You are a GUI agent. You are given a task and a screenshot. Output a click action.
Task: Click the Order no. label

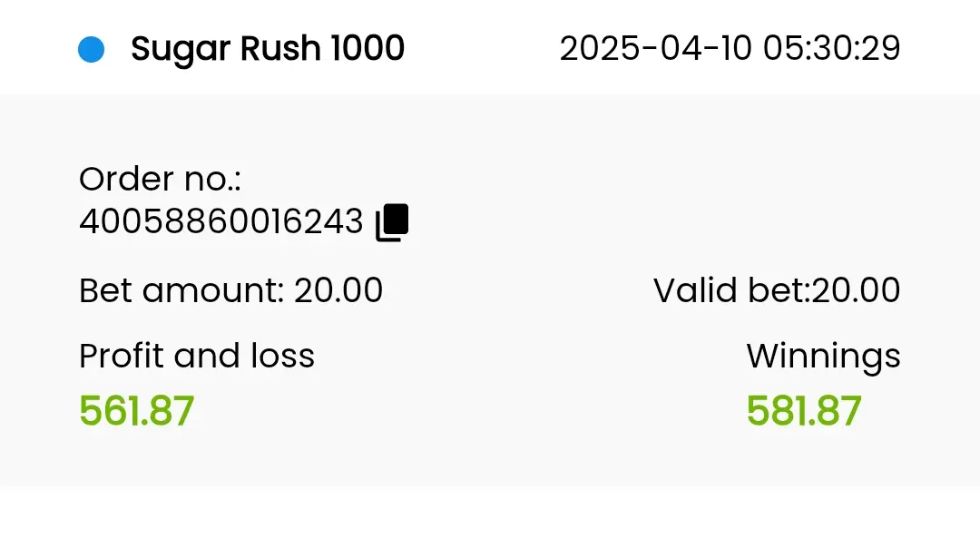click(x=160, y=180)
